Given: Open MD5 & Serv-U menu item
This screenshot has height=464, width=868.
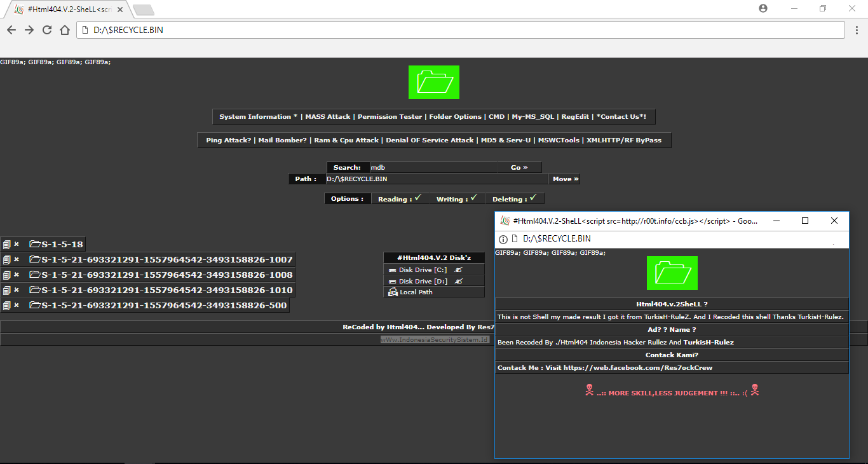Looking at the screenshot, I should [x=506, y=140].
